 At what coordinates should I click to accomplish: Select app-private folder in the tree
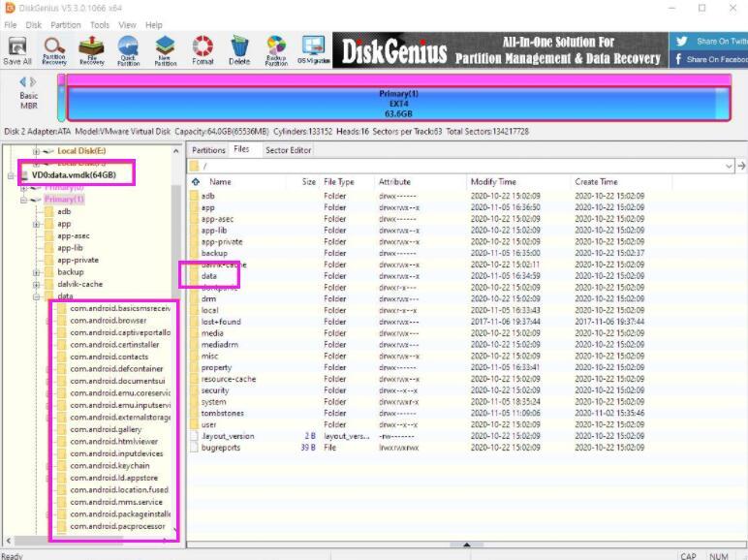(78, 260)
